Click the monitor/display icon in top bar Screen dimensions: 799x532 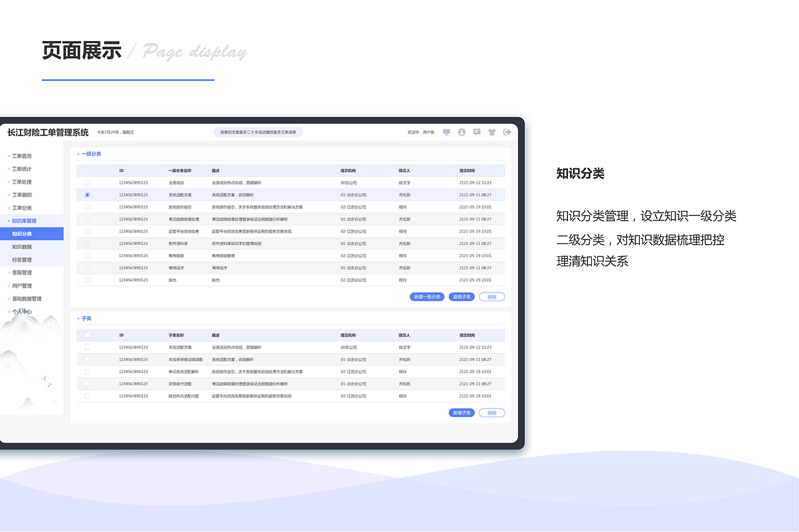pos(446,132)
